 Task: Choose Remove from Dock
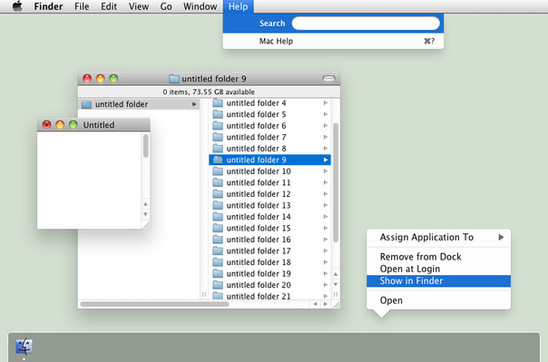(439, 257)
